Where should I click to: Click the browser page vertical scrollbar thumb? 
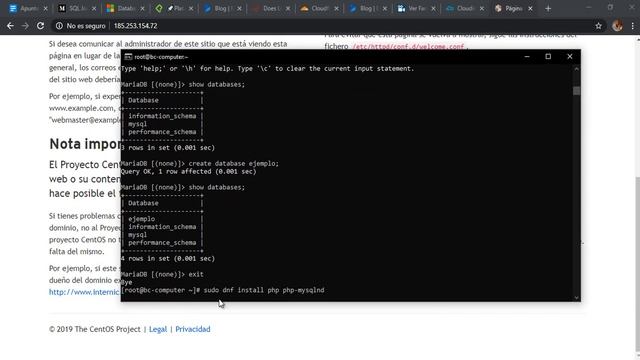637,265
